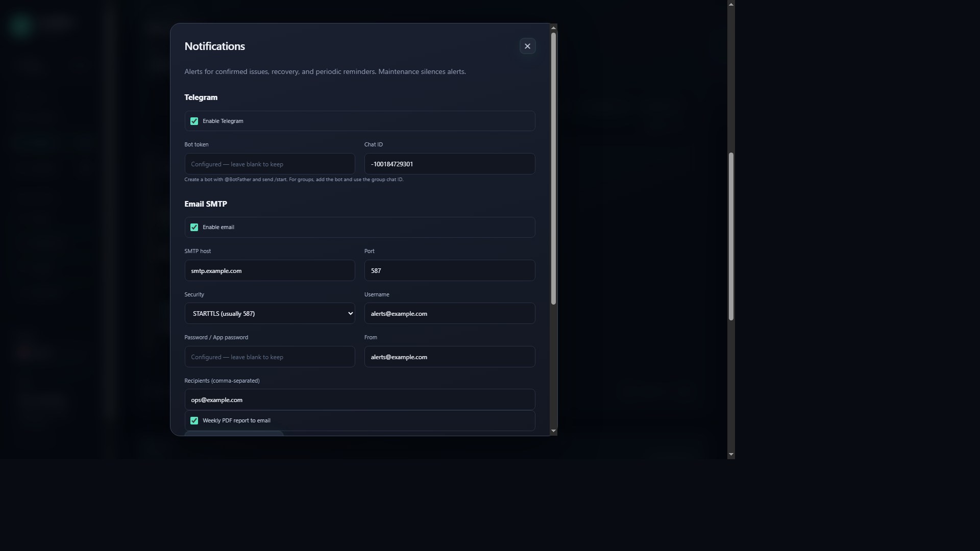
Task: Click the dialog scroll up arrow
Action: (553, 28)
